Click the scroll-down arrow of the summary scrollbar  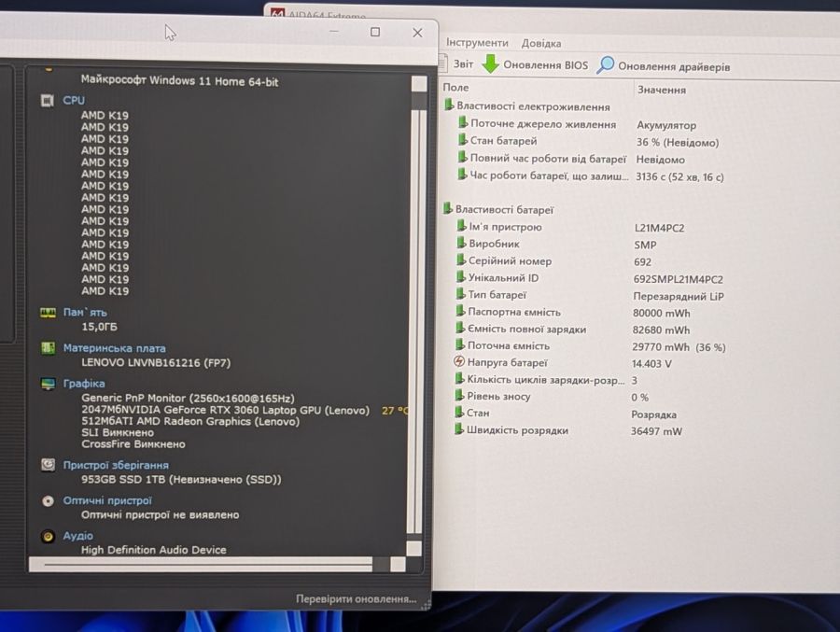(414, 548)
